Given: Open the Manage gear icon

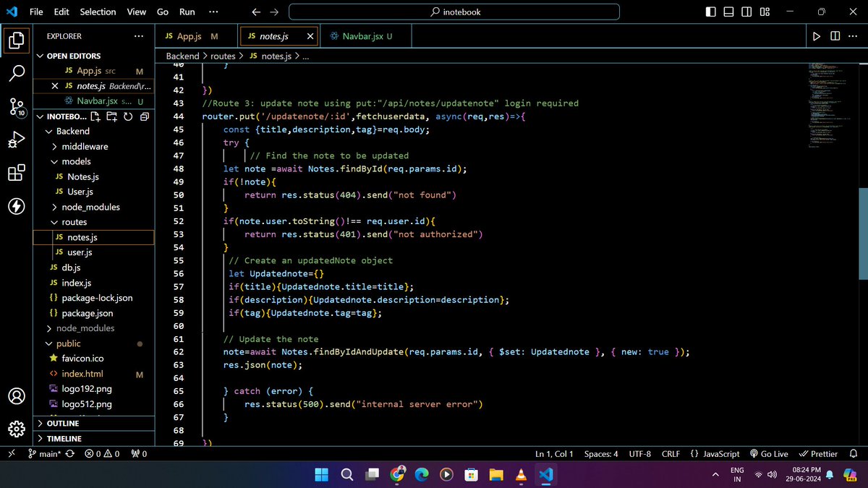Looking at the screenshot, I should pyautogui.click(x=16, y=429).
